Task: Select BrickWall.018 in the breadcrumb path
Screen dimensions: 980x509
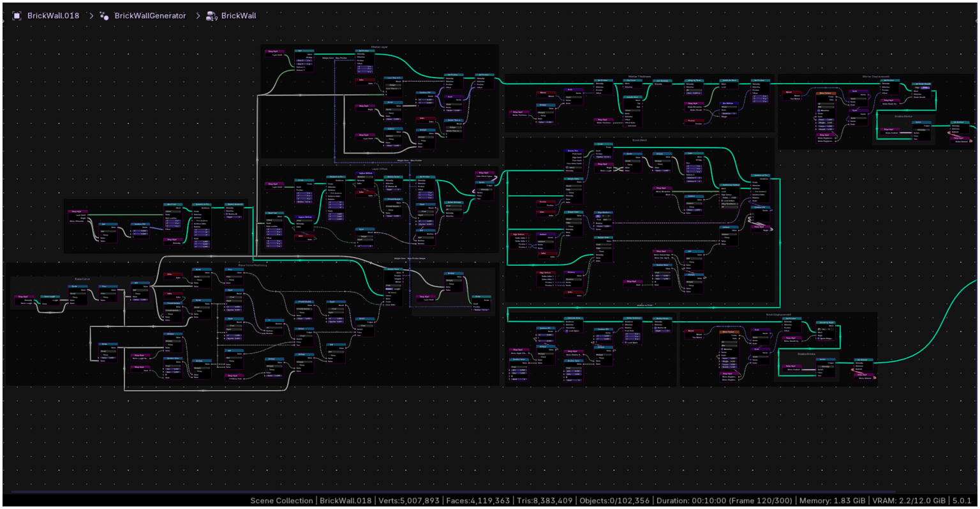Action: pyautogui.click(x=54, y=15)
